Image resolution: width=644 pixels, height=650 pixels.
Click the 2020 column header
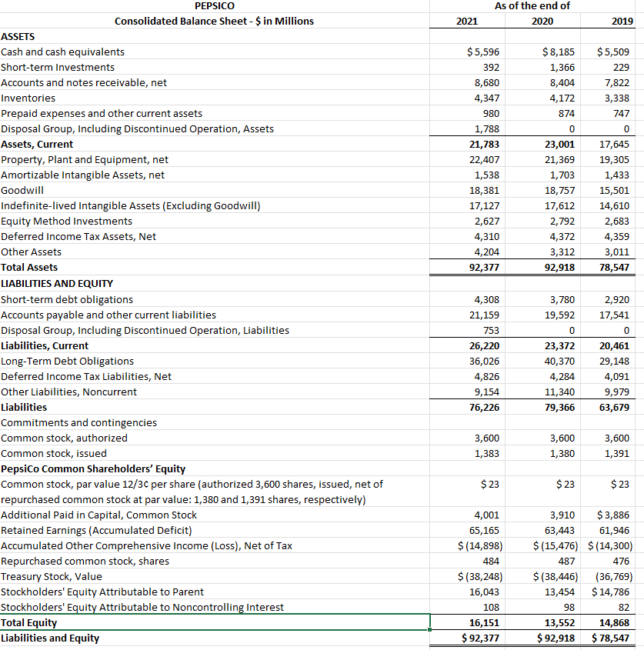(542, 21)
